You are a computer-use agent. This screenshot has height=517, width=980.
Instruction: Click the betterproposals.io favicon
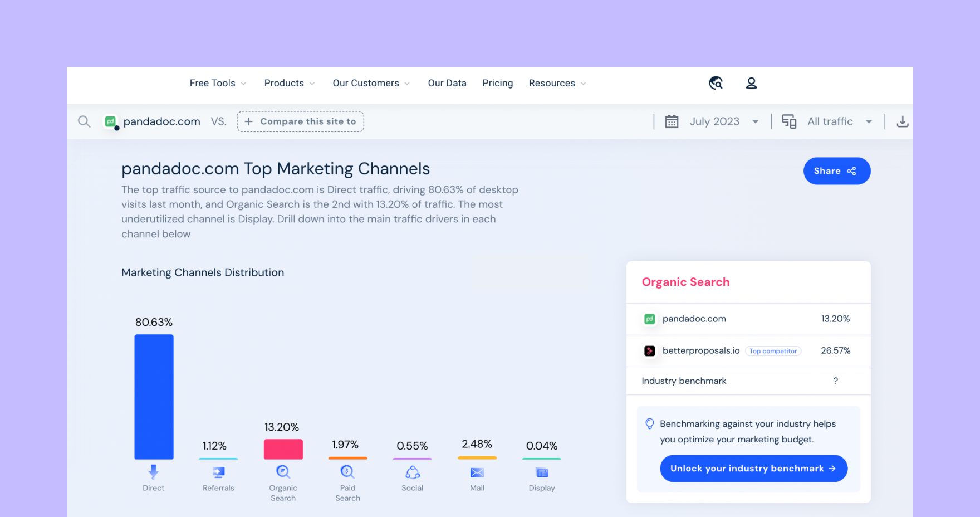click(650, 351)
